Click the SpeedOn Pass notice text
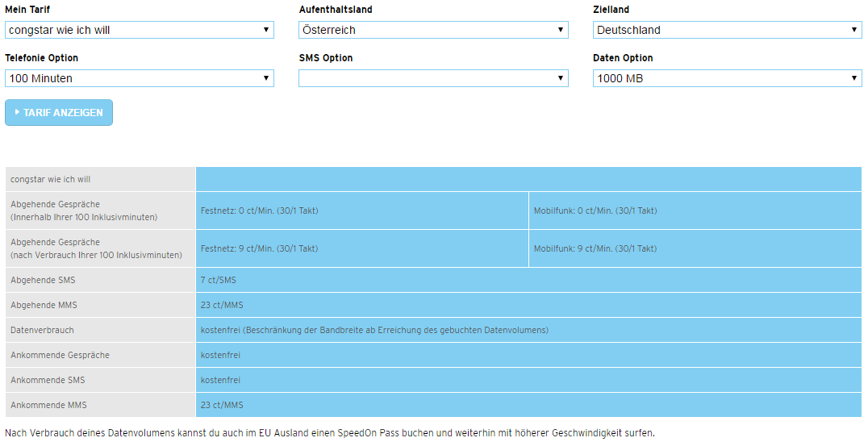The image size is (868, 442). (x=329, y=432)
